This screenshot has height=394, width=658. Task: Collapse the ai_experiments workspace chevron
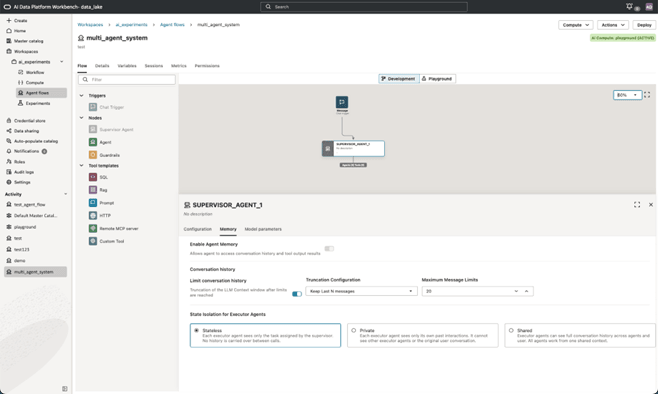coord(62,62)
